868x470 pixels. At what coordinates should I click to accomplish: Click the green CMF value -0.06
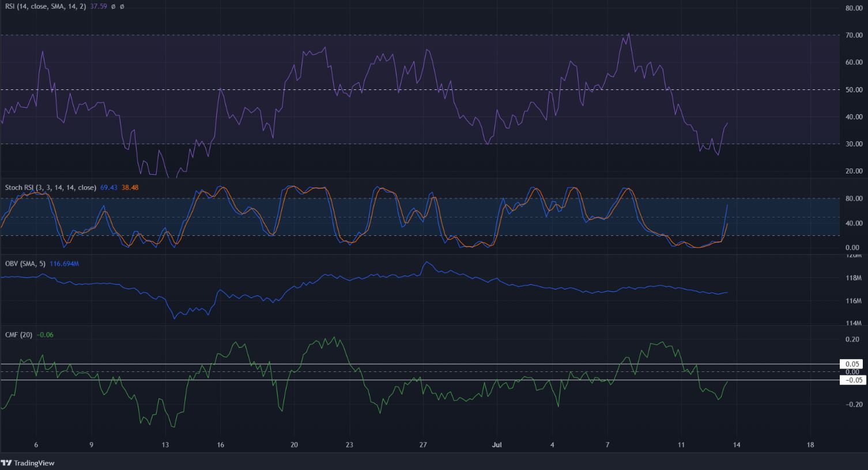point(44,334)
